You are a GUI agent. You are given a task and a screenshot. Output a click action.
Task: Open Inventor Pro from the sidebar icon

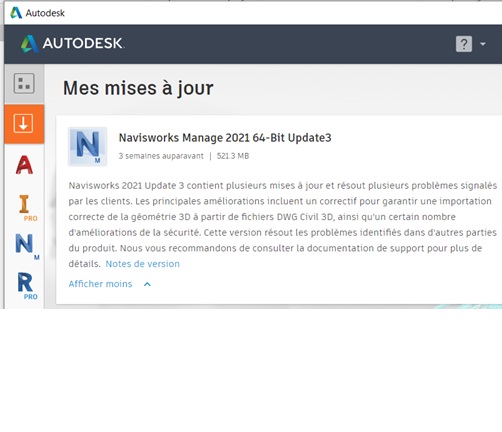pos(27,208)
